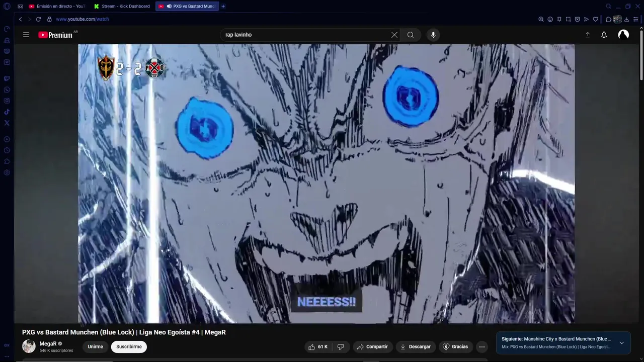Click the video player frame

(x=327, y=184)
